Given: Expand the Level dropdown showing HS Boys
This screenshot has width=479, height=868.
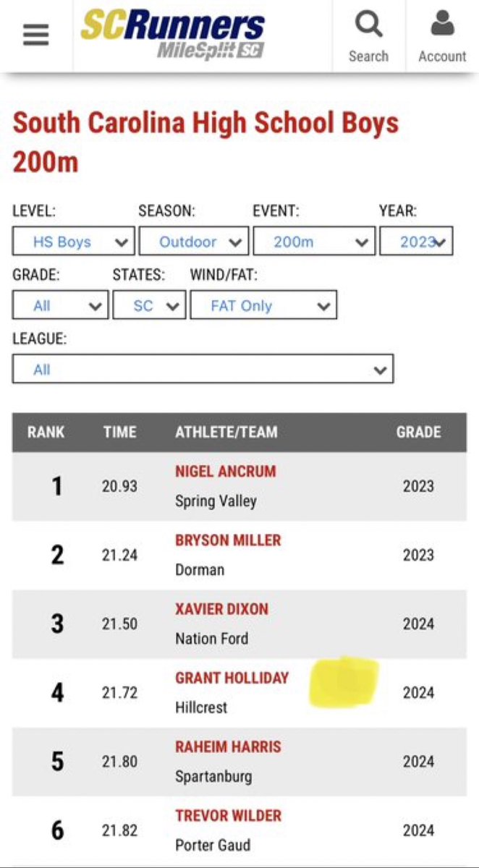Looking at the screenshot, I should click(74, 242).
